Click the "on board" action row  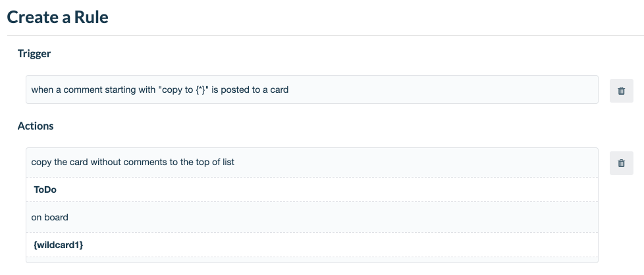coord(312,217)
